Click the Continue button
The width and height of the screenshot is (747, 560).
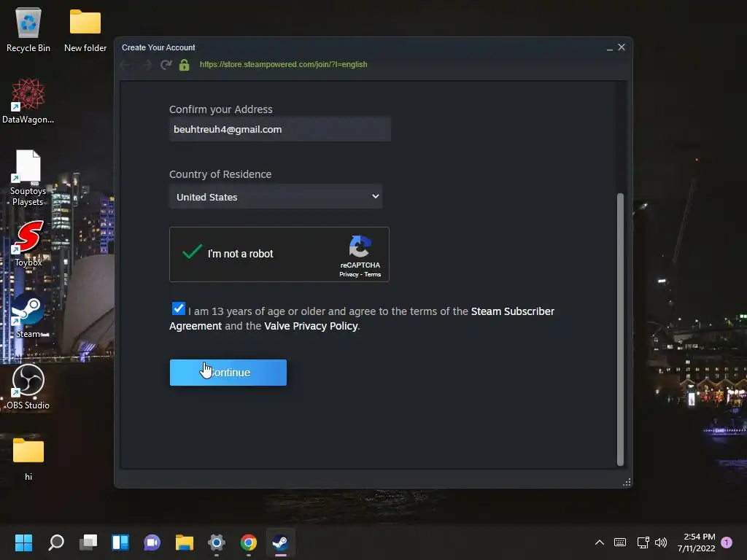pyautogui.click(x=228, y=373)
